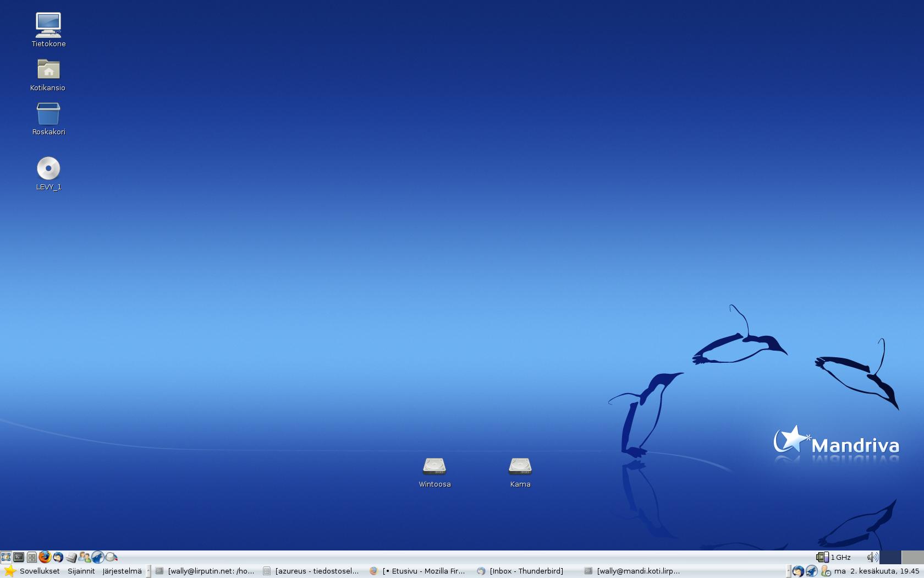The width and height of the screenshot is (924, 578).
Task: Launch the blue wolf application icon
Action: pos(98,557)
